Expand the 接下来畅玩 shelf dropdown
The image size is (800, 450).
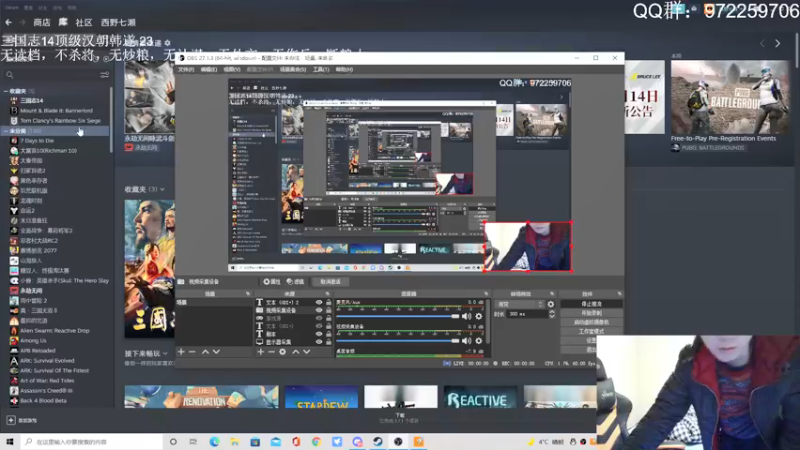click(165, 353)
